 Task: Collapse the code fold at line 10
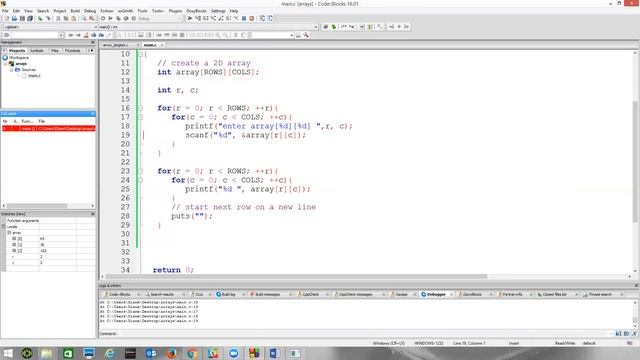[x=140, y=54]
